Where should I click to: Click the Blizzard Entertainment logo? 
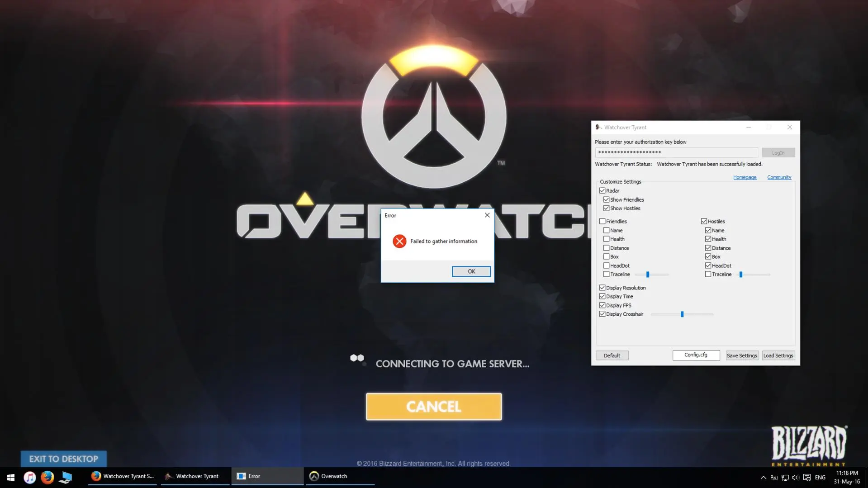[x=809, y=445]
